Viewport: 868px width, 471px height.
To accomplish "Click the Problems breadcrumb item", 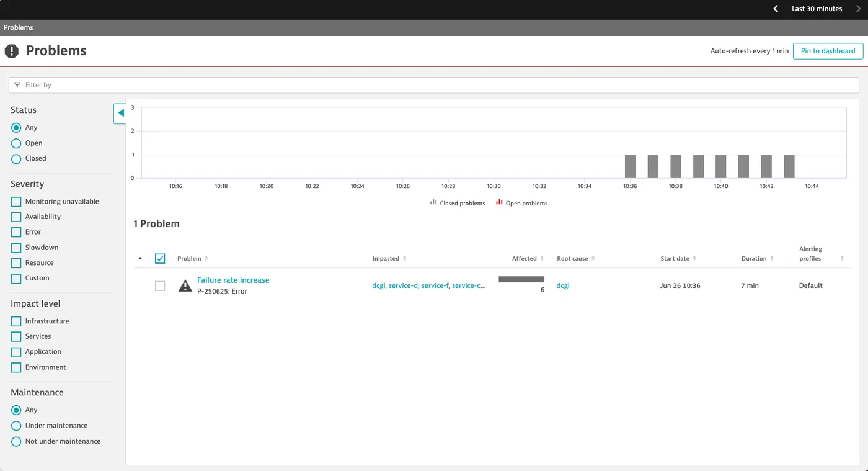I will pos(19,27).
